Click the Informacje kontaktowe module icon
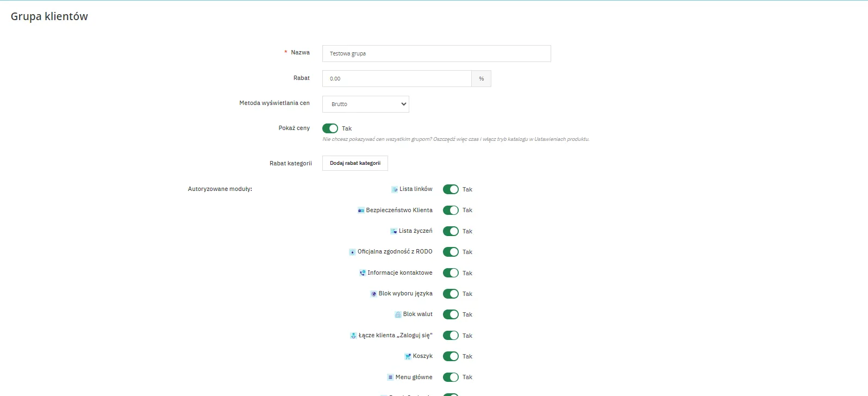Viewport: 868px width, 396px height. tap(363, 273)
